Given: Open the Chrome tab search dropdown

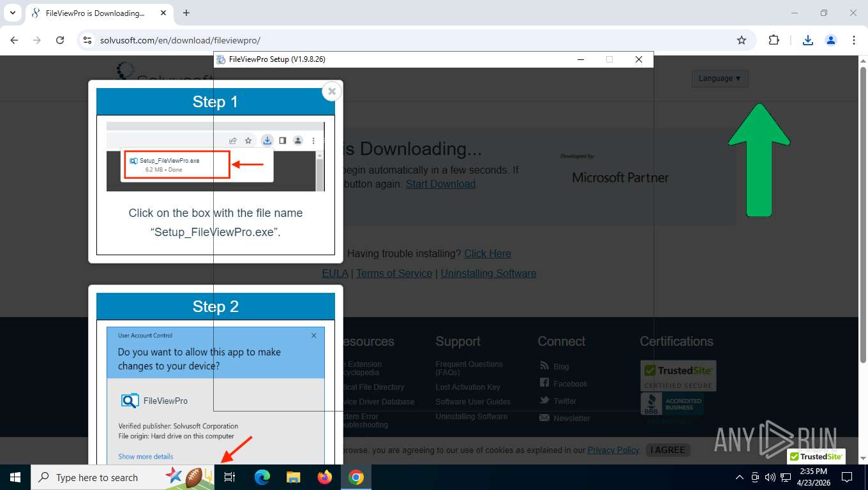Looking at the screenshot, I should [x=12, y=13].
